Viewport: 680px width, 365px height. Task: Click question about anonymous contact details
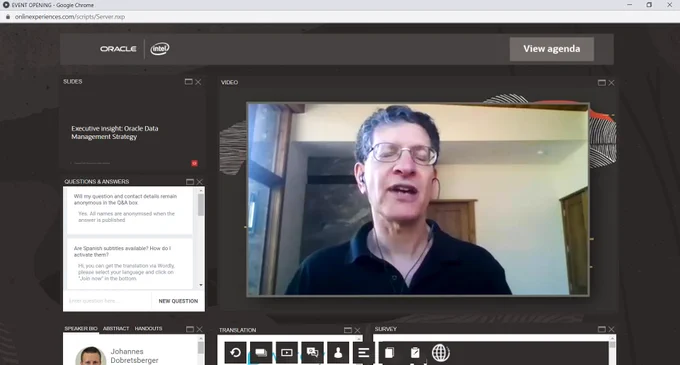point(125,199)
